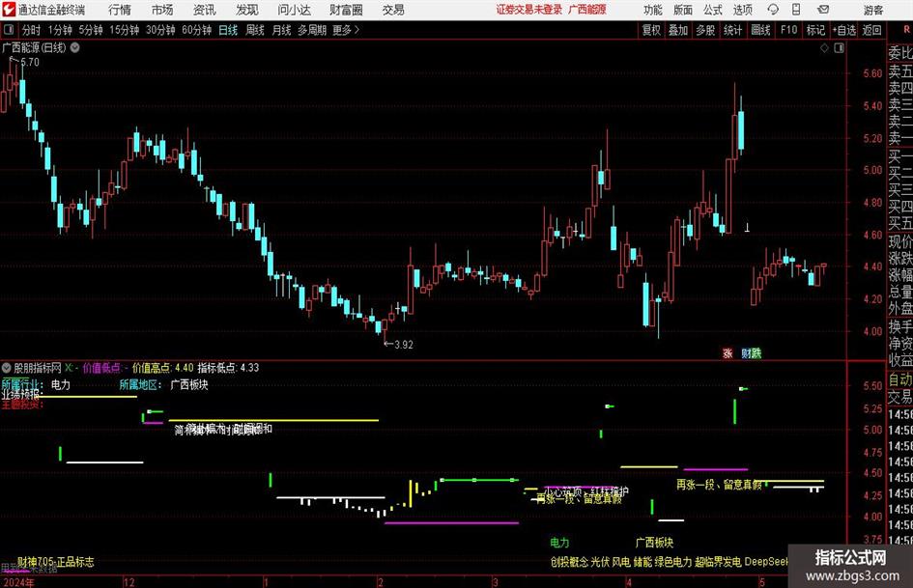Click the 广西板块 label near bottom
Image resolution: width=913 pixels, height=588 pixels.
654,543
